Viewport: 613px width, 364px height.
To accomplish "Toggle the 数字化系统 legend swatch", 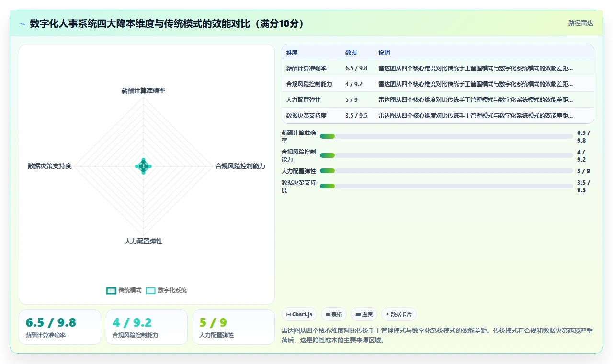I will click(x=150, y=290).
